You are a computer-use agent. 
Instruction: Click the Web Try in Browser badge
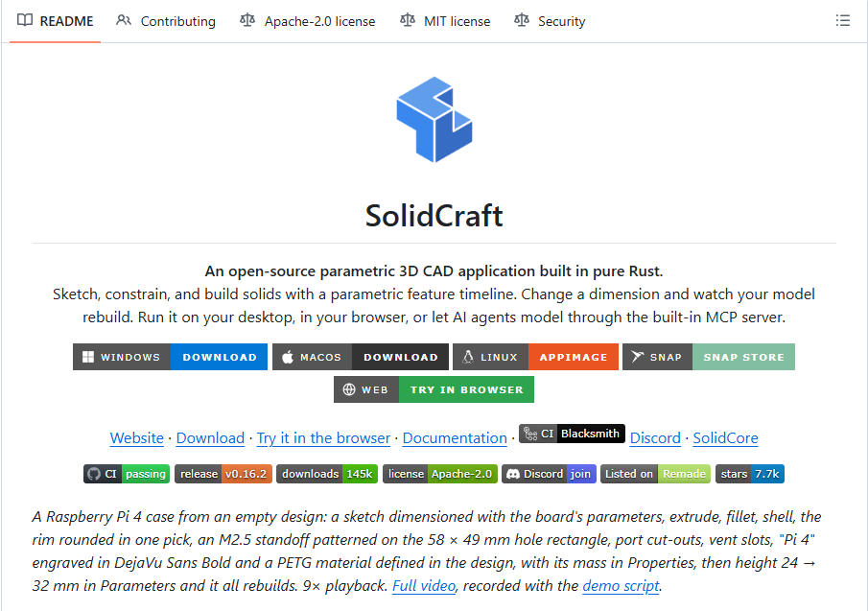434,389
